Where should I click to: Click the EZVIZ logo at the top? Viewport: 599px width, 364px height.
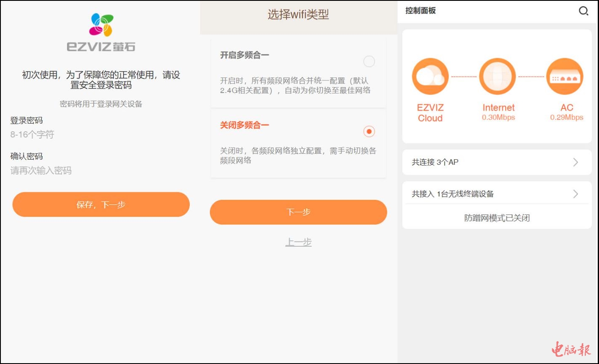click(x=101, y=33)
